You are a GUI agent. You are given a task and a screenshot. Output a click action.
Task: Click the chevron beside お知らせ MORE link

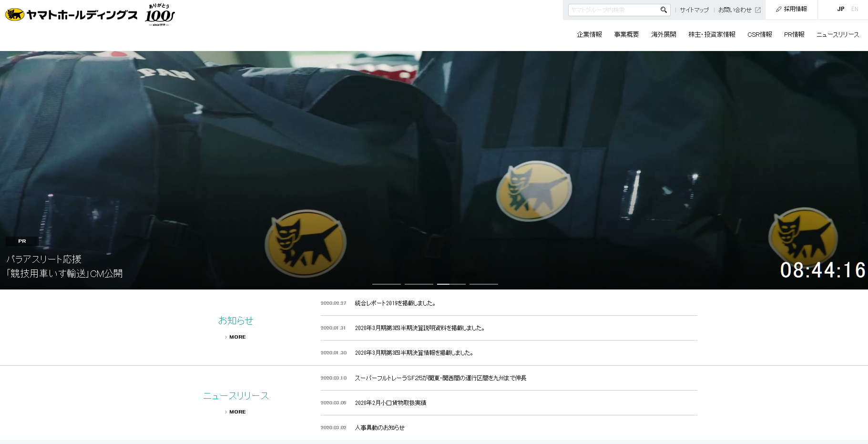(x=225, y=337)
